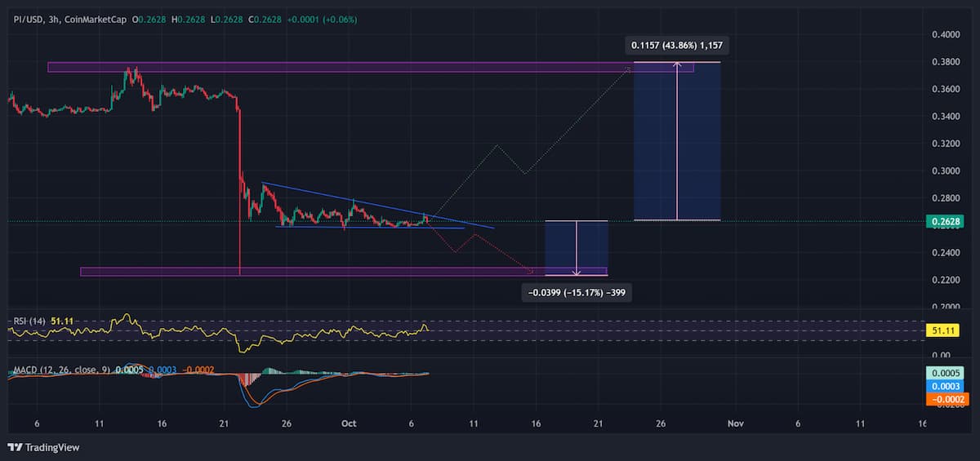Screen dimensions: 980x461
Task: Click the green current price tag 0.2628
Action: (x=943, y=220)
